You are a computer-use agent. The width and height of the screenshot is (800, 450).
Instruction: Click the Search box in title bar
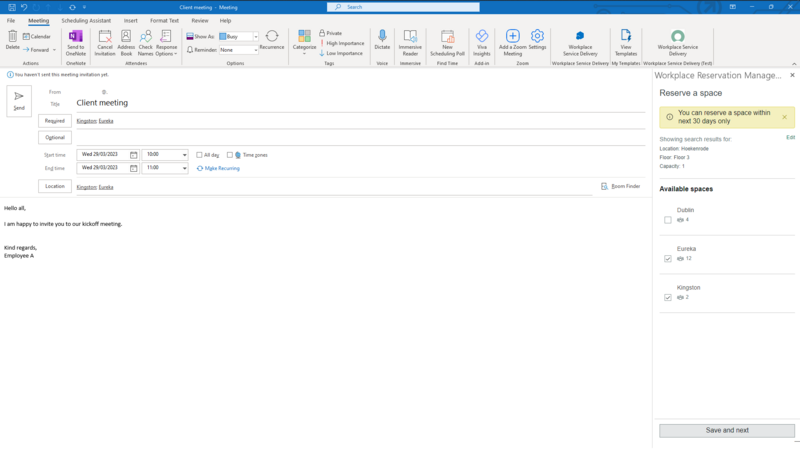[403, 7]
